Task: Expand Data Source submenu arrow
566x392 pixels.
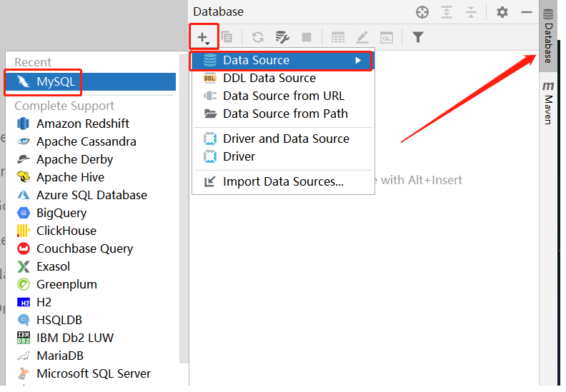Action: click(358, 60)
